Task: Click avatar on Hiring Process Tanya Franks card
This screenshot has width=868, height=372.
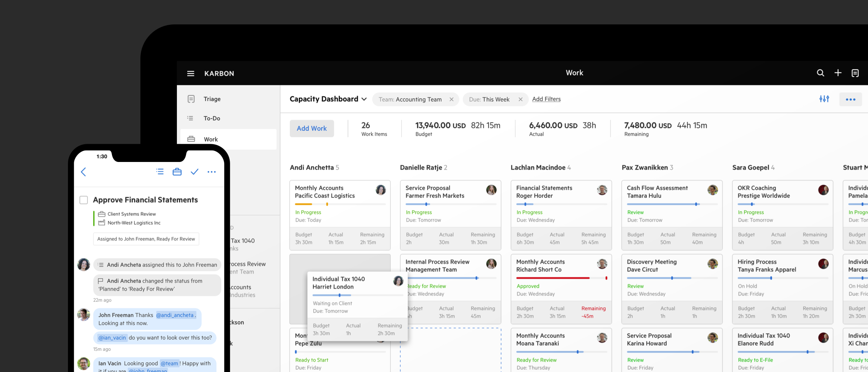Action: [823, 264]
